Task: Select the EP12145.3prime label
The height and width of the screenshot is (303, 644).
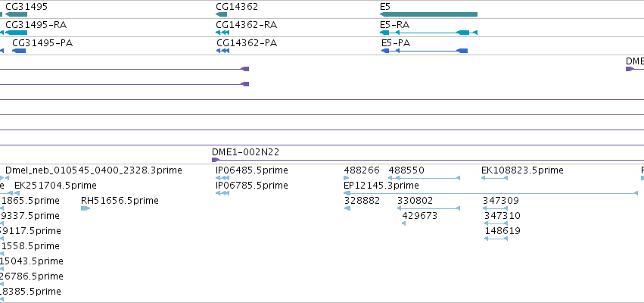Action: point(381,186)
